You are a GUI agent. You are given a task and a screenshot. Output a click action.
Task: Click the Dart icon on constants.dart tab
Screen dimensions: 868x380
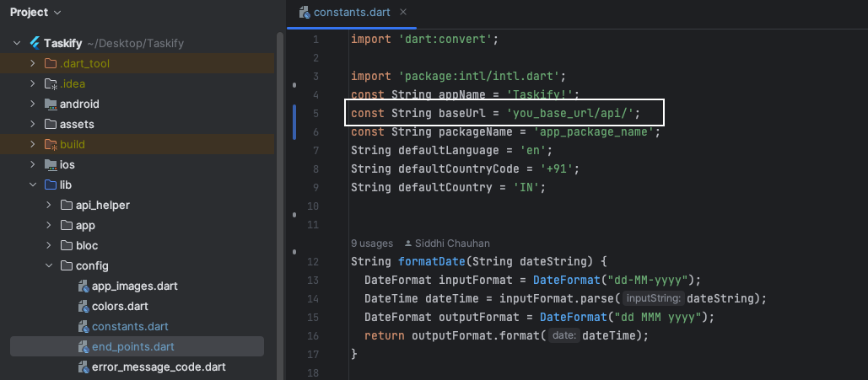pos(304,13)
